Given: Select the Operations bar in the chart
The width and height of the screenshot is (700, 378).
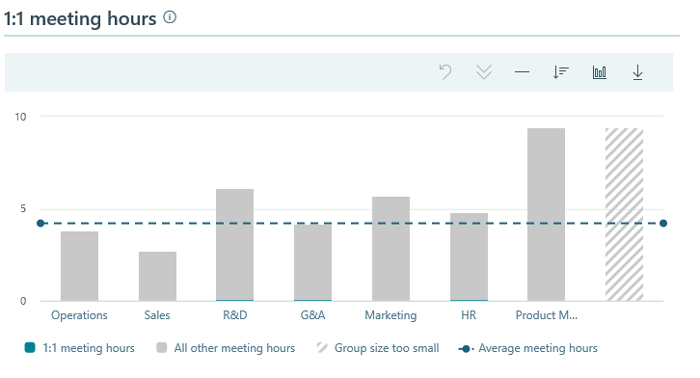Looking at the screenshot, I should (x=79, y=266).
